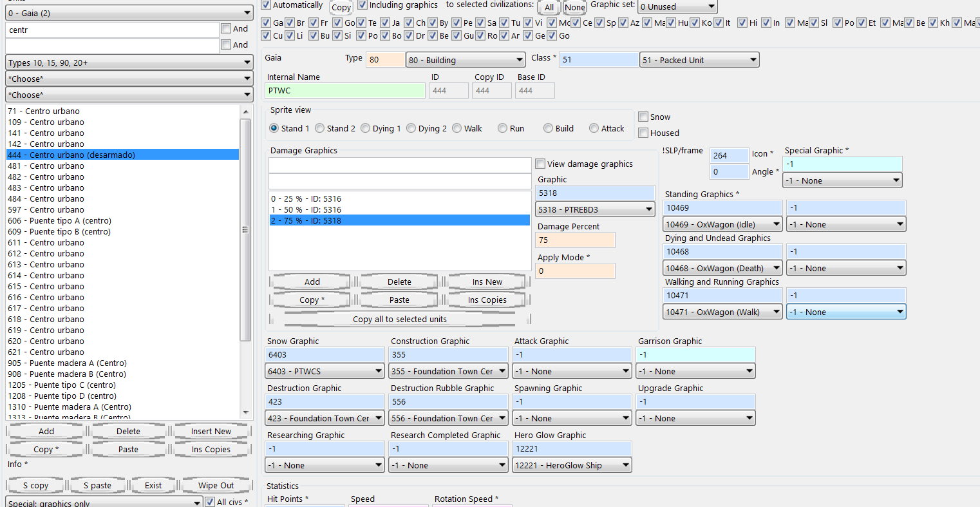
Task: Click "Copy all to selected units" button
Action: [x=399, y=319]
